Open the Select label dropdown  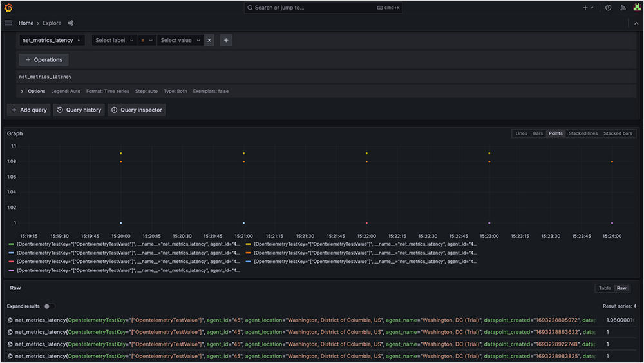coord(114,40)
